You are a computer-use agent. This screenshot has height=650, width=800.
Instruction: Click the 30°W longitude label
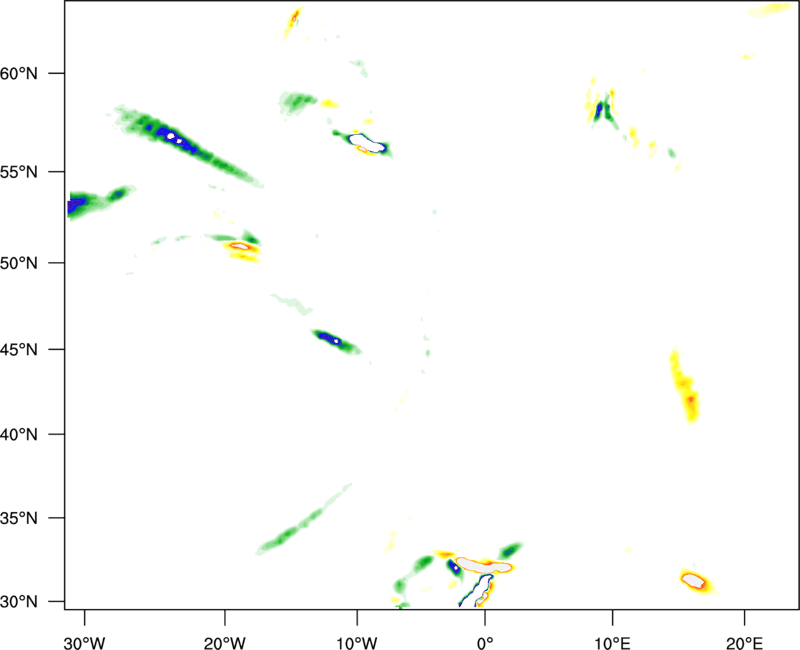click(x=85, y=643)
